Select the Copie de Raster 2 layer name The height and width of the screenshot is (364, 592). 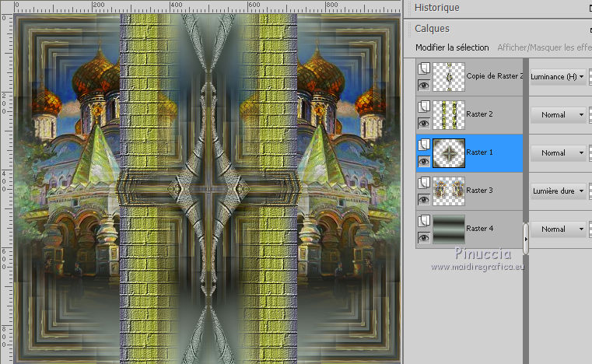click(495, 76)
